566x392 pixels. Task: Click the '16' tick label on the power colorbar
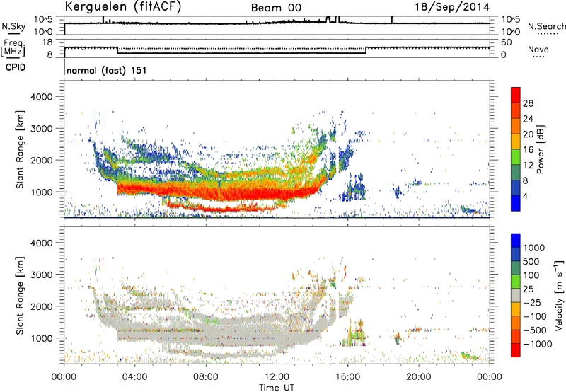click(528, 150)
